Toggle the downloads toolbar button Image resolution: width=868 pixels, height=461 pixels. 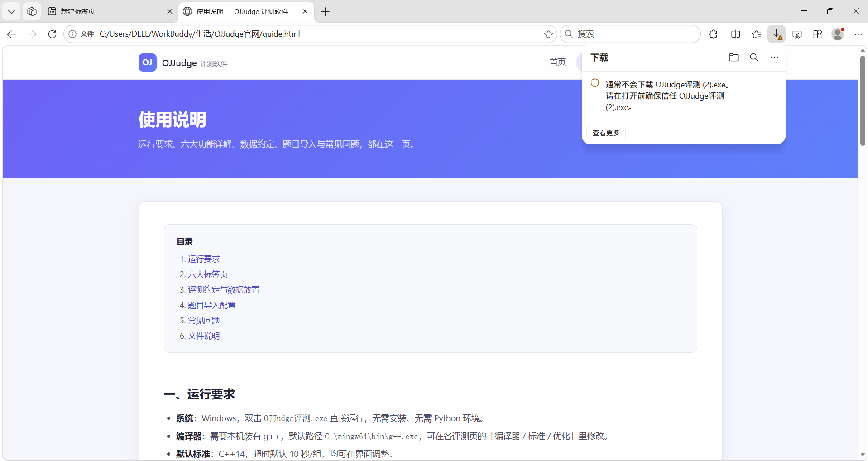(x=777, y=34)
